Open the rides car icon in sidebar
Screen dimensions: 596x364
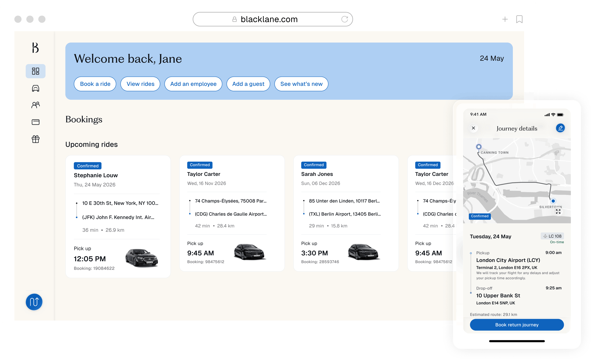[36, 88]
